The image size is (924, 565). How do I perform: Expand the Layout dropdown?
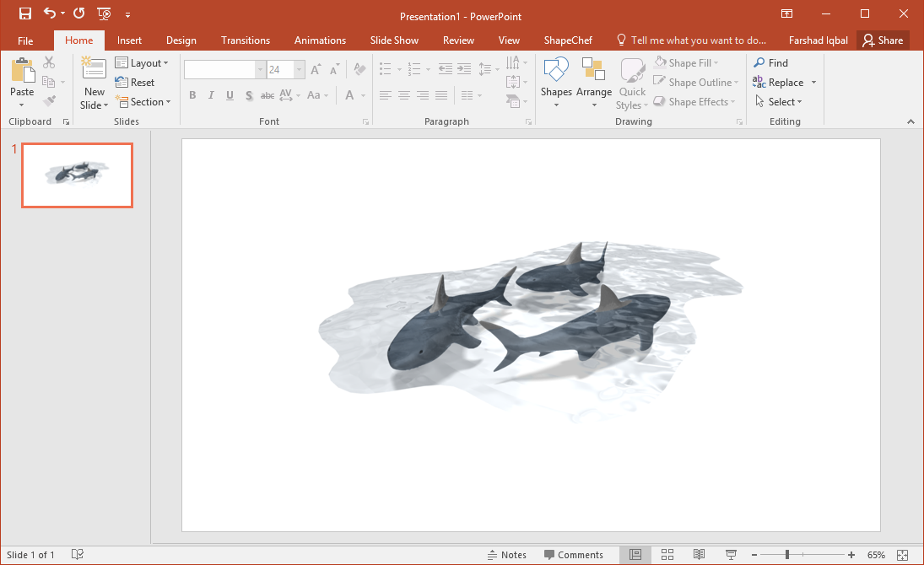[x=142, y=63]
